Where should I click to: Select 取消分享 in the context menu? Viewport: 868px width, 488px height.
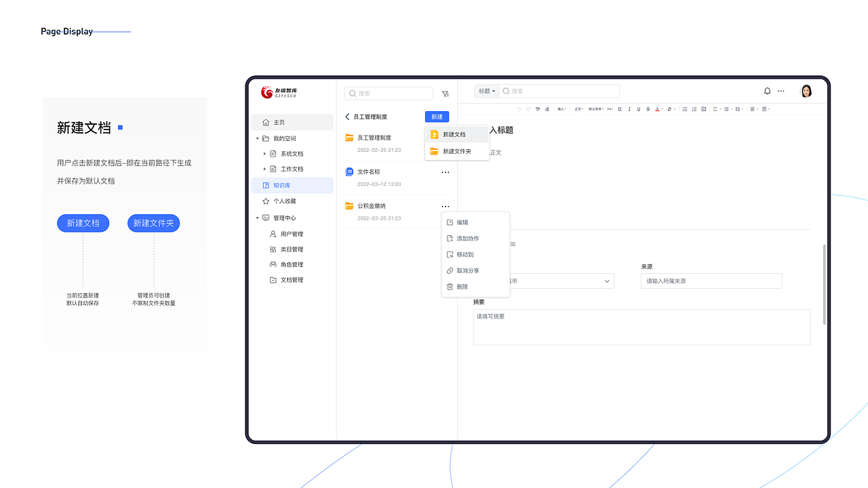click(x=475, y=270)
